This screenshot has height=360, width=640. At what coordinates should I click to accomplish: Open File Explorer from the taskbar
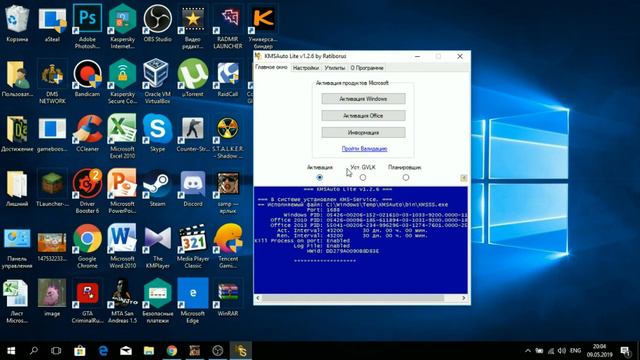[149, 351]
